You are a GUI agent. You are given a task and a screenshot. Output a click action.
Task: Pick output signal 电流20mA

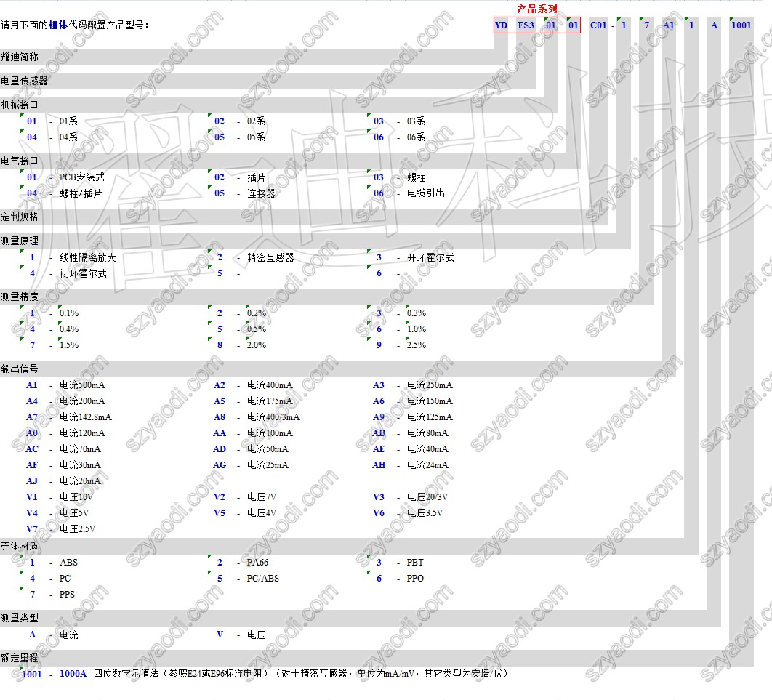(x=80, y=481)
